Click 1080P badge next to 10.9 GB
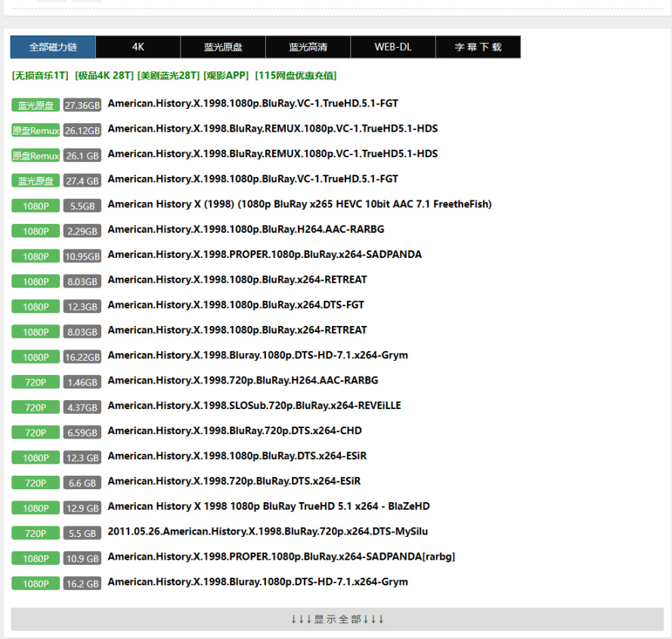672x639 pixels. (36, 558)
